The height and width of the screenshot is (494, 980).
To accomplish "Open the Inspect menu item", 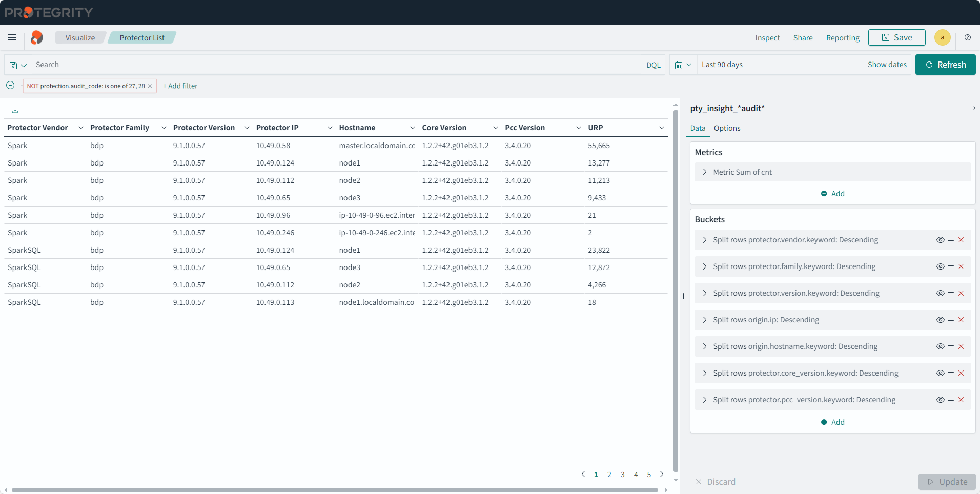I will point(767,38).
